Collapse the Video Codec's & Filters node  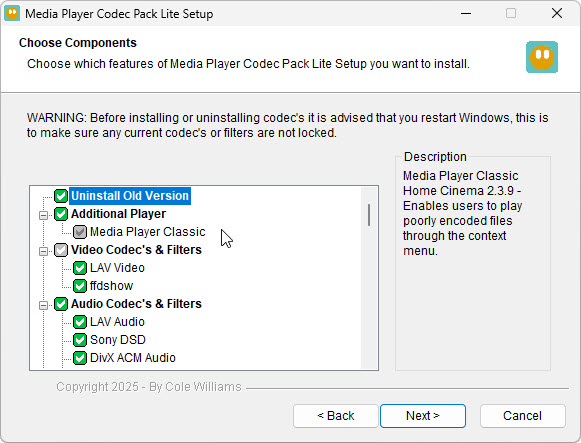pyautogui.click(x=43, y=251)
